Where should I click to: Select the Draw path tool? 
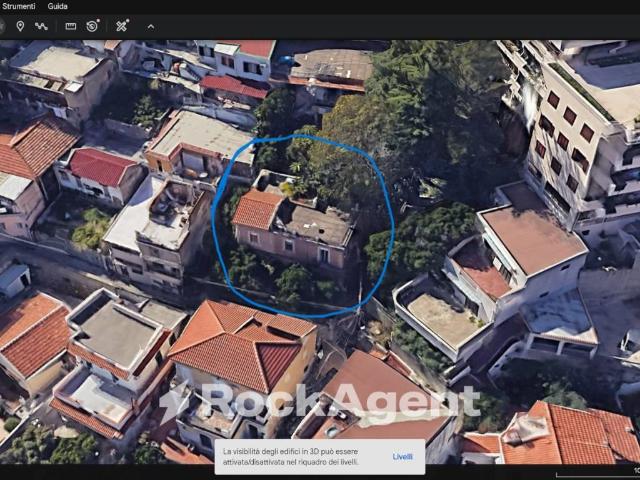coord(42,26)
